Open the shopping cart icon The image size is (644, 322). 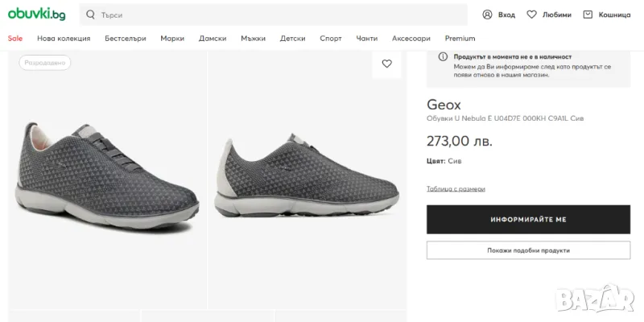coord(588,14)
